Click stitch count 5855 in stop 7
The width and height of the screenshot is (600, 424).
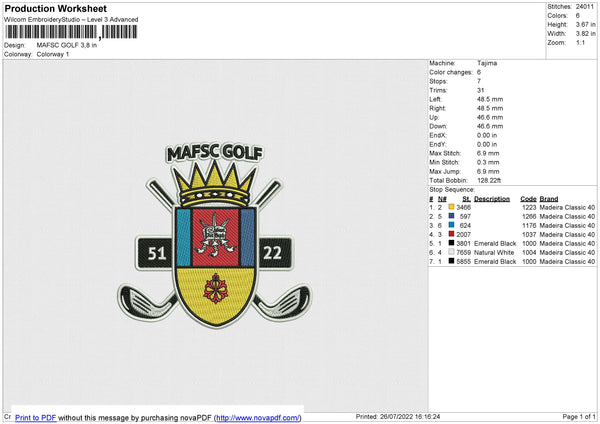463,261
